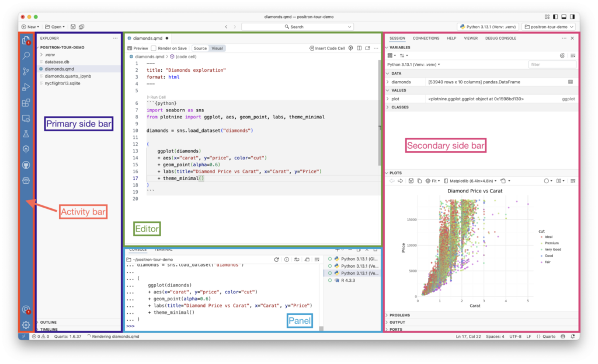Open the Search view in the activity bar
Viewport: 598px width, 364px height.
pos(27,55)
